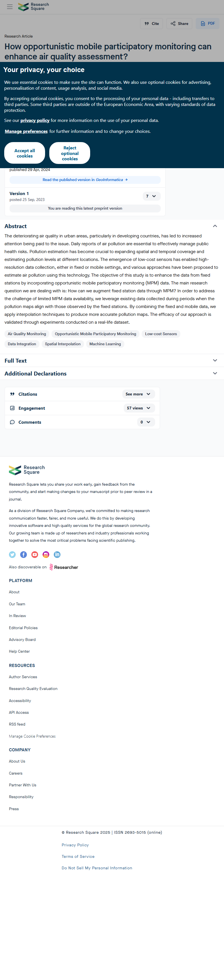This screenshot has width=224, height=980.
Task: Open Editorial Policies footer link
Action: 23,628
